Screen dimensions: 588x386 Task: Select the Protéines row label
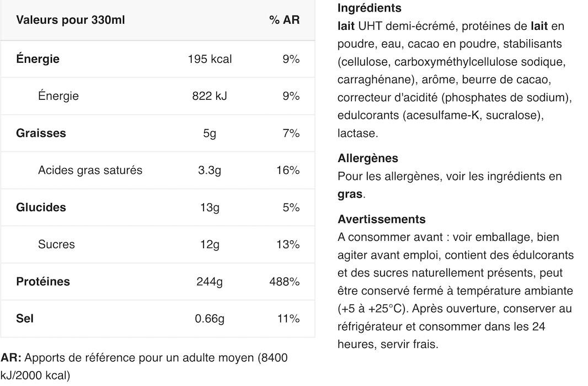pos(43,281)
